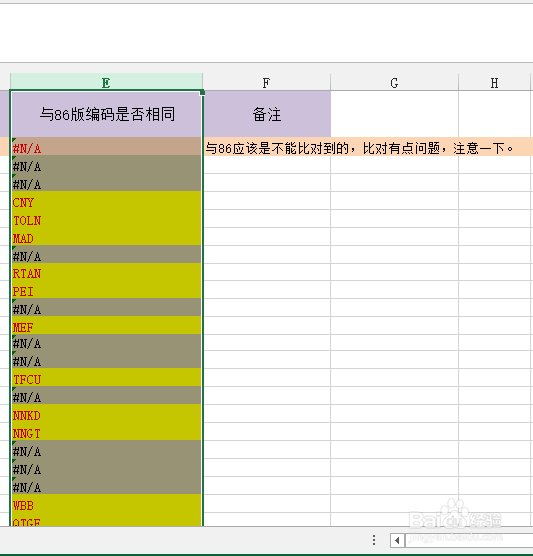The height and width of the screenshot is (556, 533).
Task: Click the fill handle at column E's corner
Action: coord(202,93)
